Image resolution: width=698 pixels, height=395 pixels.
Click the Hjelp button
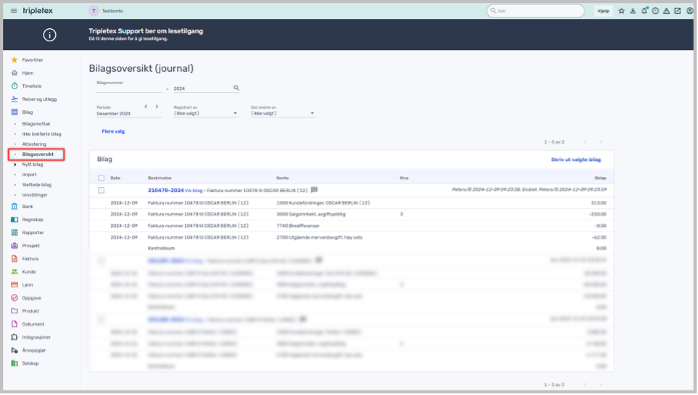pos(604,11)
